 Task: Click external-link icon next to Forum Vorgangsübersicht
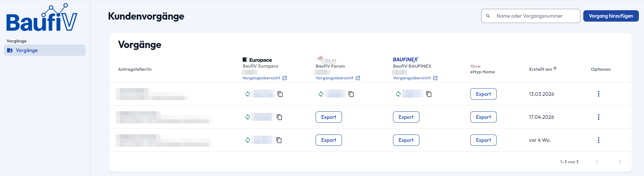point(358,78)
